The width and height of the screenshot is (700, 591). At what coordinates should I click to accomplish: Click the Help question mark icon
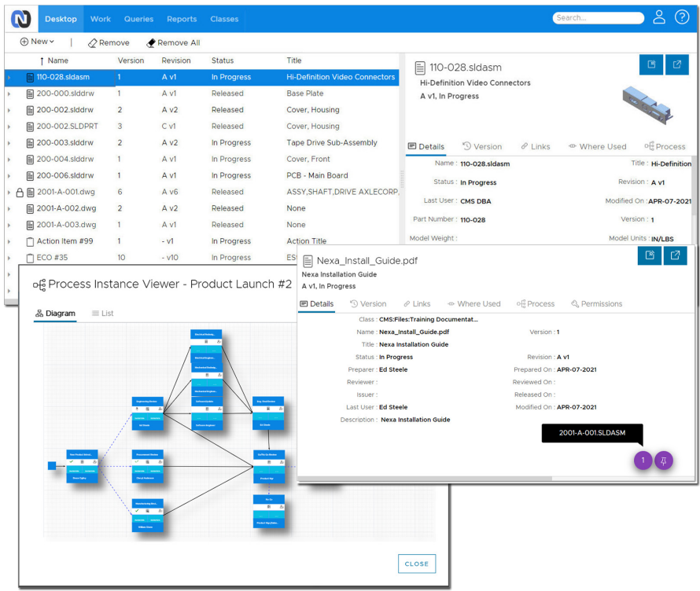coord(683,17)
